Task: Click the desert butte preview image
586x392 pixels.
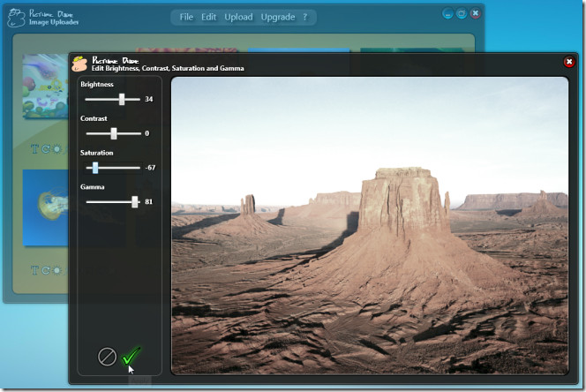Action: (370, 225)
